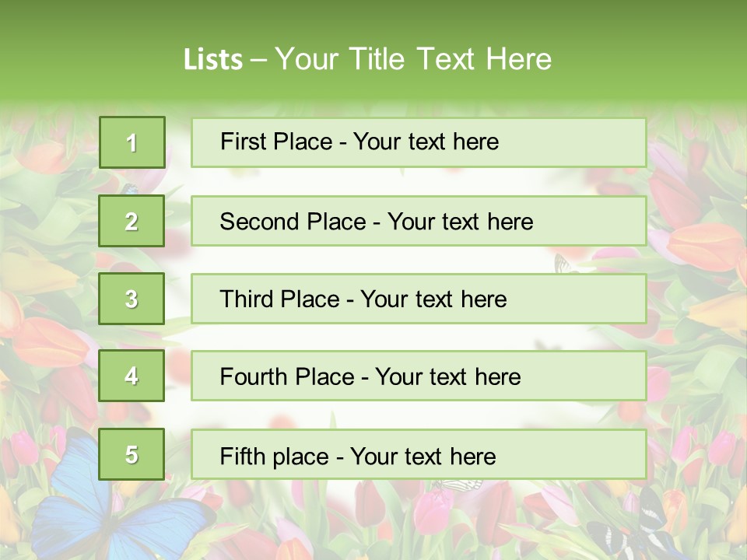Click the words Your Title Text Here
Viewport: 747px width, 560px height.
point(413,59)
